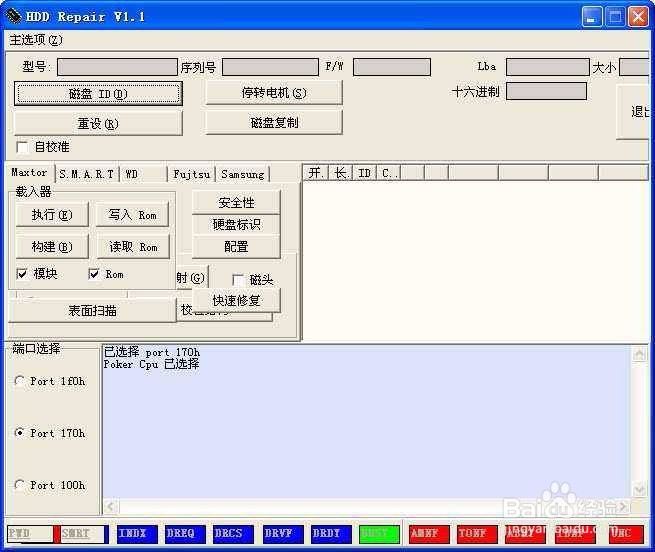Click the 磁盘 ID button
The height and width of the screenshot is (552, 655).
point(98,94)
